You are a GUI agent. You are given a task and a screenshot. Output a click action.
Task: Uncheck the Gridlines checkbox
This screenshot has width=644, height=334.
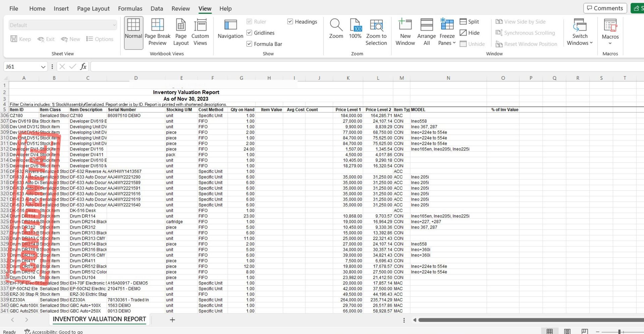point(249,32)
